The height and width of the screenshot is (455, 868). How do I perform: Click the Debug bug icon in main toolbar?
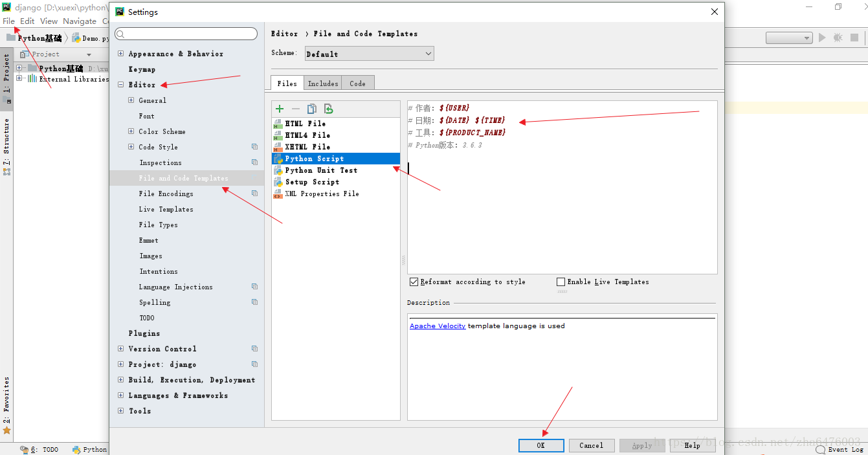[x=838, y=38]
